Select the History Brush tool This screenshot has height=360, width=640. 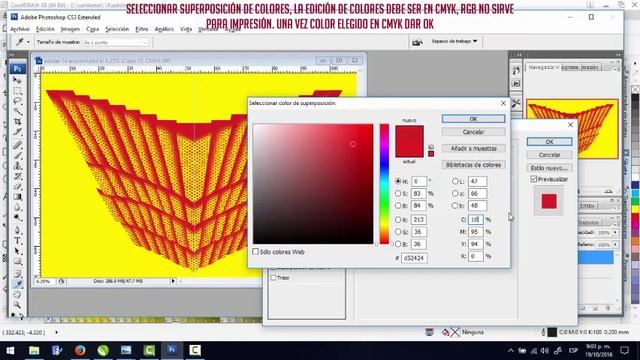coord(17,176)
